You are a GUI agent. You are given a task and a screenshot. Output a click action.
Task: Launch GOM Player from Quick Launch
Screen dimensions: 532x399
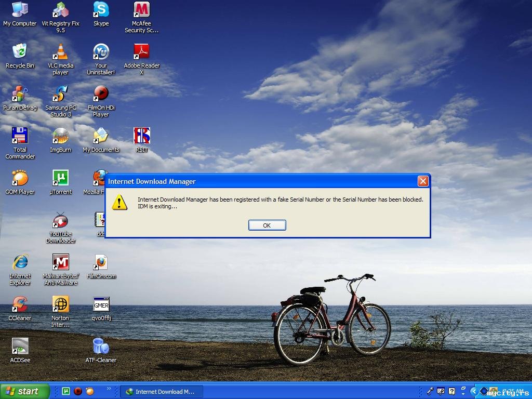90,391
